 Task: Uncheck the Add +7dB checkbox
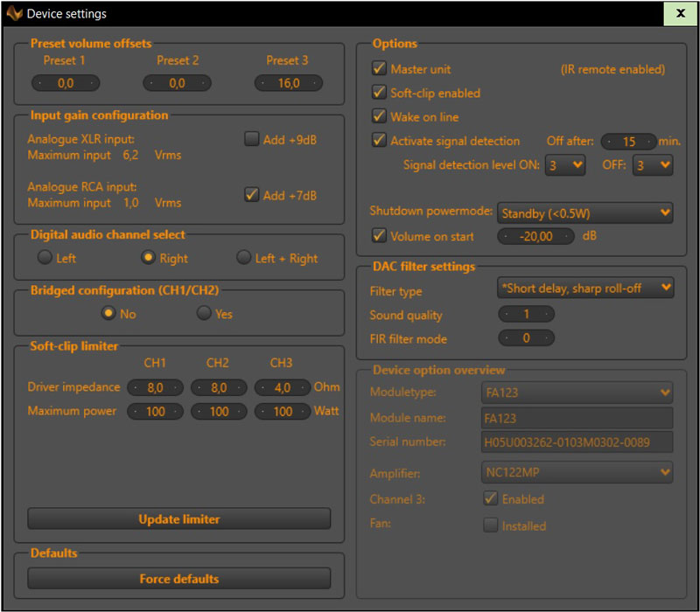point(251,194)
